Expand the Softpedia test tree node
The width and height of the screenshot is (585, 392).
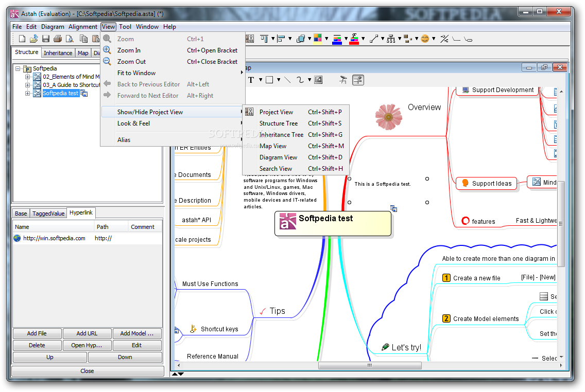coord(28,93)
